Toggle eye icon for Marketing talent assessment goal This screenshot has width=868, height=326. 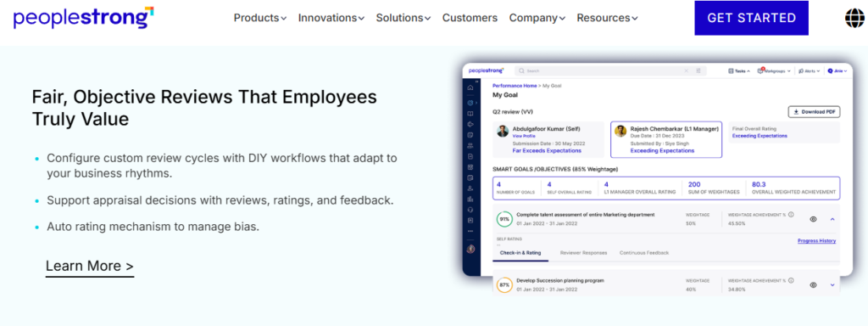pyautogui.click(x=813, y=219)
